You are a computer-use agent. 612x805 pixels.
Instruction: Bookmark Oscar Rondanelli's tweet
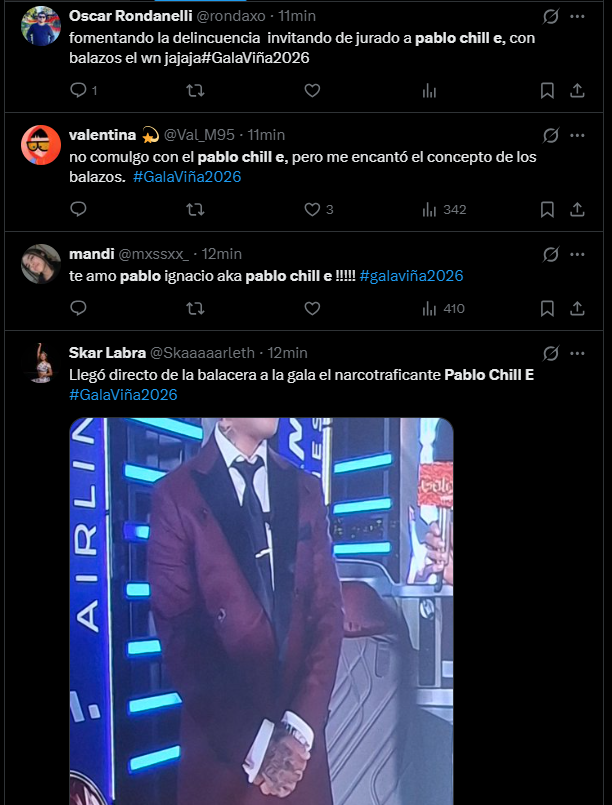(x=547, y=91)
